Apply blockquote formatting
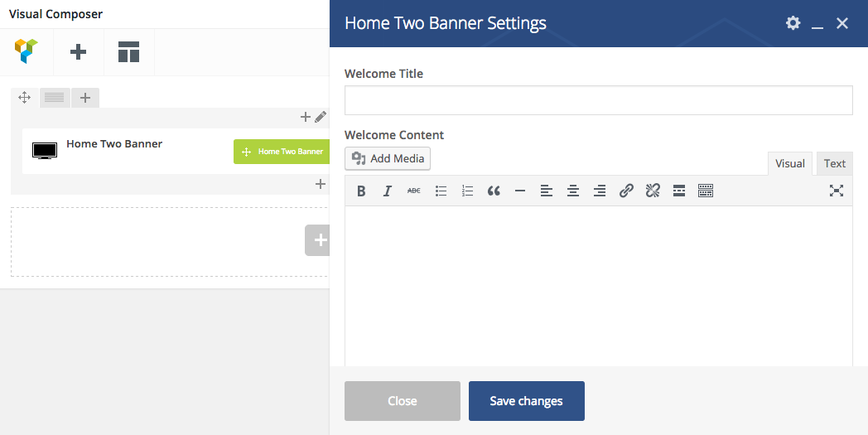This screenshot has height=435, width=868. pos(494,191)
